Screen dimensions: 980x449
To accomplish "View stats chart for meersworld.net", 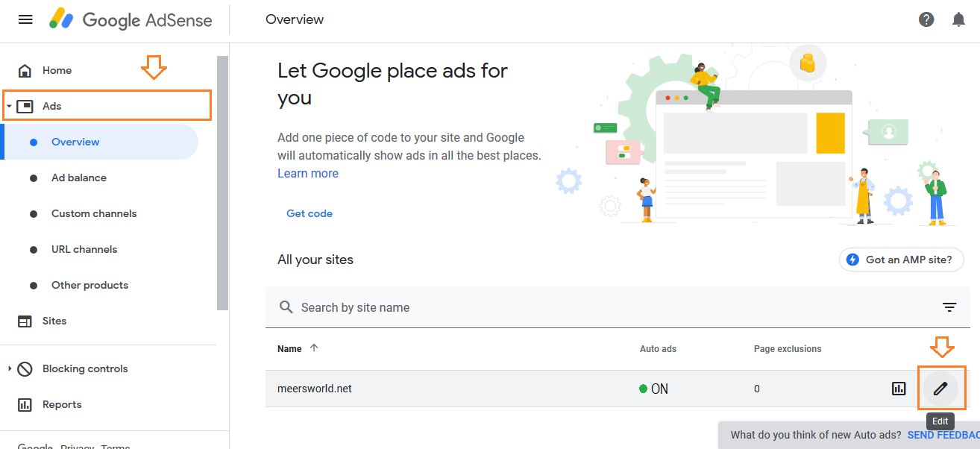I will (898, 388).
